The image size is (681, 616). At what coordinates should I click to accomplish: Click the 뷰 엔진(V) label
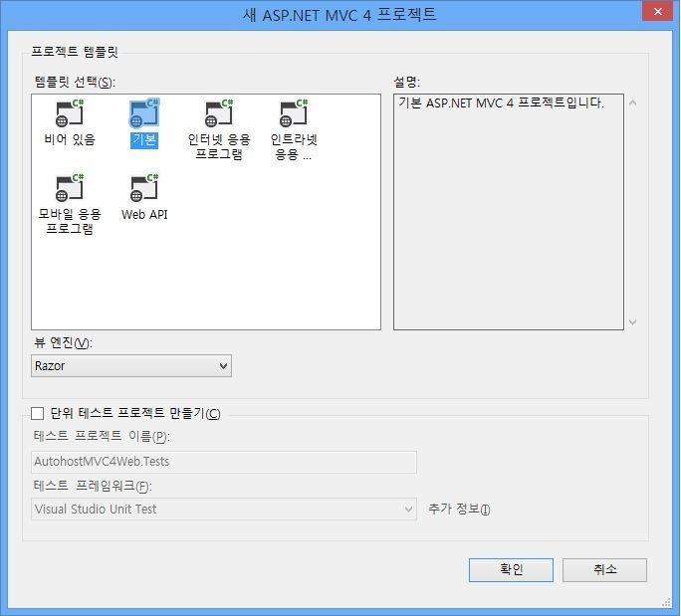tap(63, 342)
